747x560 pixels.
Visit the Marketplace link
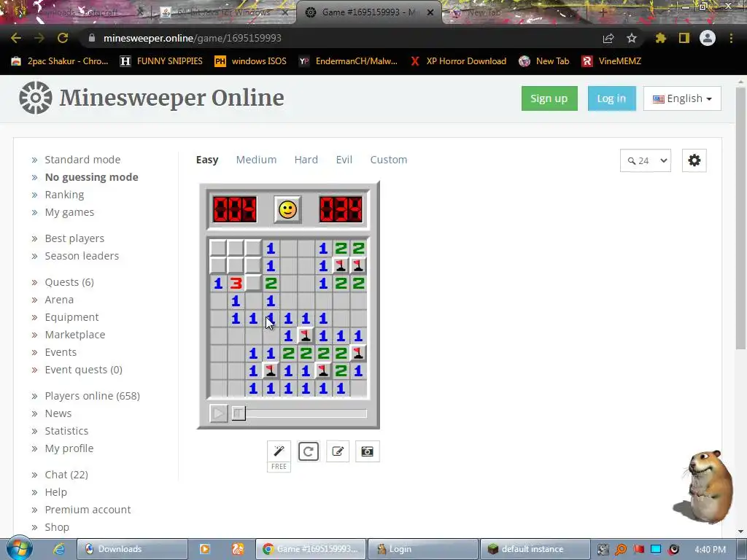click(x=75, y=335)
